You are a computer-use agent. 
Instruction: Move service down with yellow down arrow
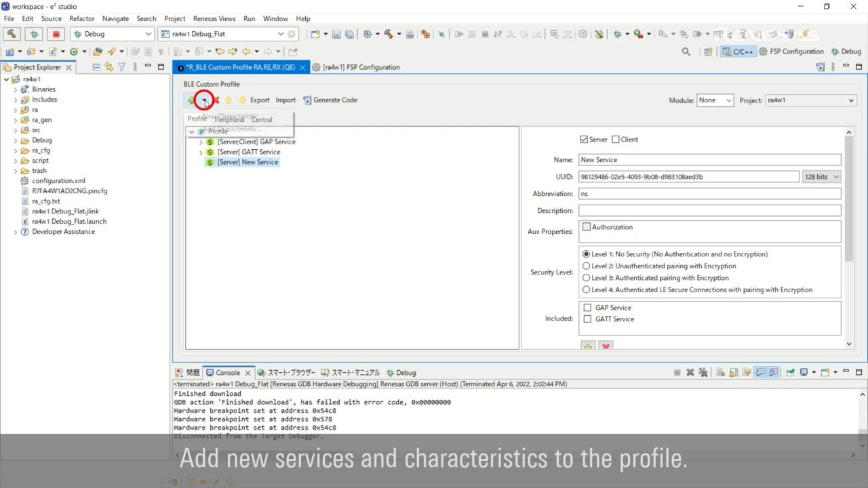(x=242, y=100)
